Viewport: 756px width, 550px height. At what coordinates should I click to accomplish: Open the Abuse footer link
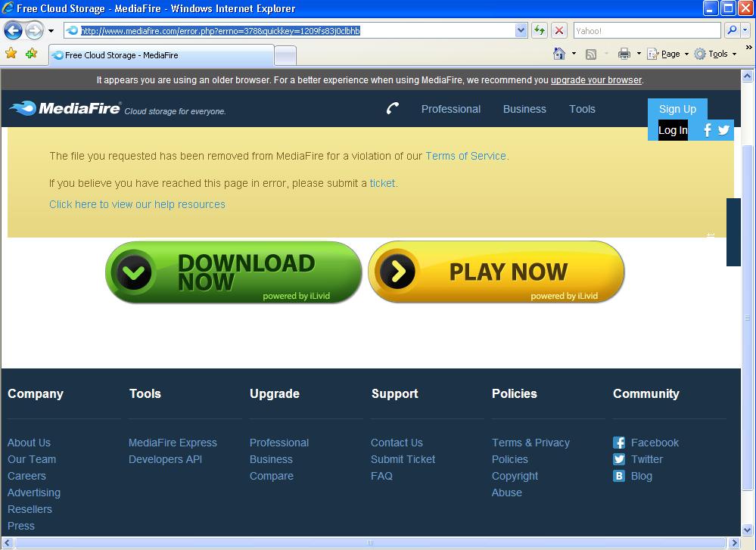coord(507,493)
